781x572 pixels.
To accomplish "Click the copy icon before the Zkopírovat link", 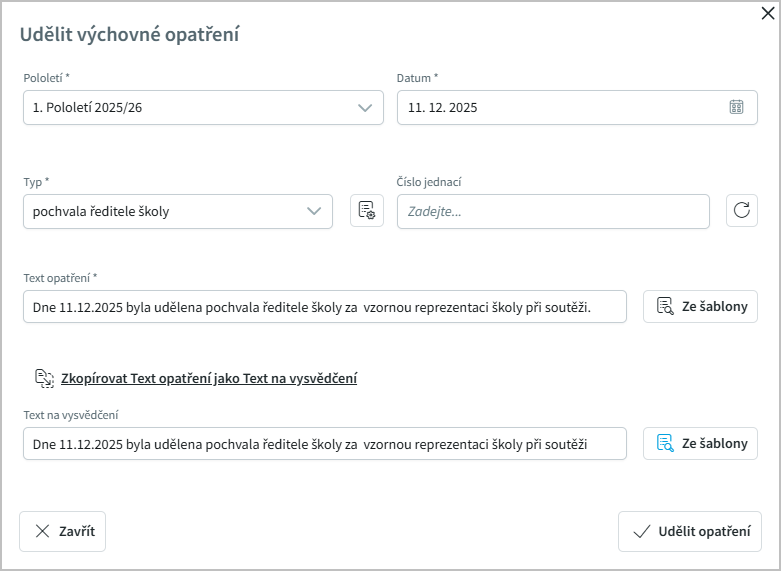I will point(44,378).
